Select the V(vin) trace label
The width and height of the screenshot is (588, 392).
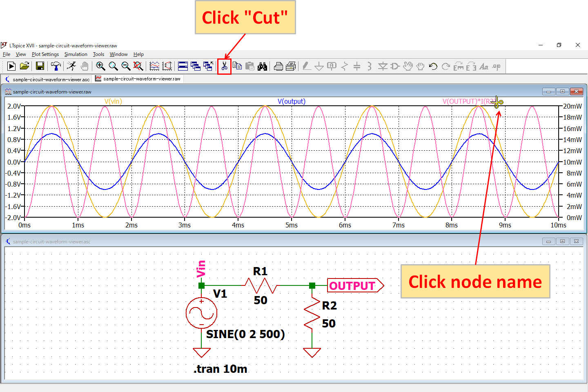pyautogui.click(x=113, y=101)
